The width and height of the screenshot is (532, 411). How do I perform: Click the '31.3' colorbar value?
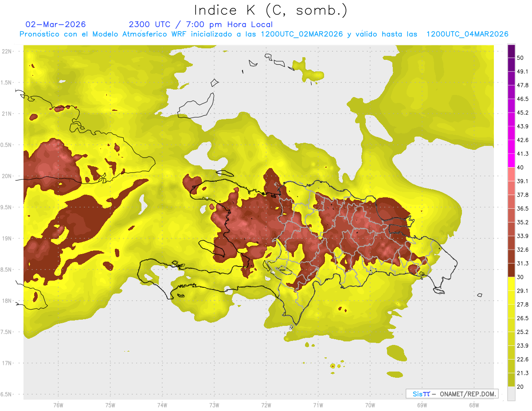point(523,263)
